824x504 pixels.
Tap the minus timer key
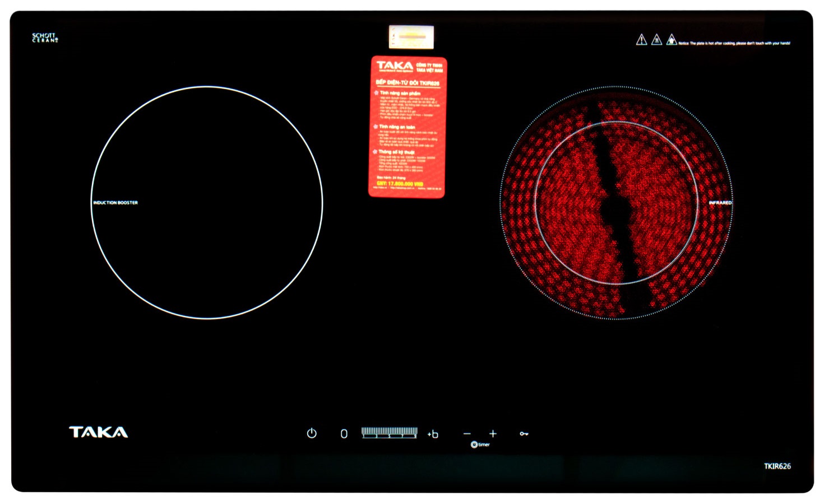tap(467, 433)
